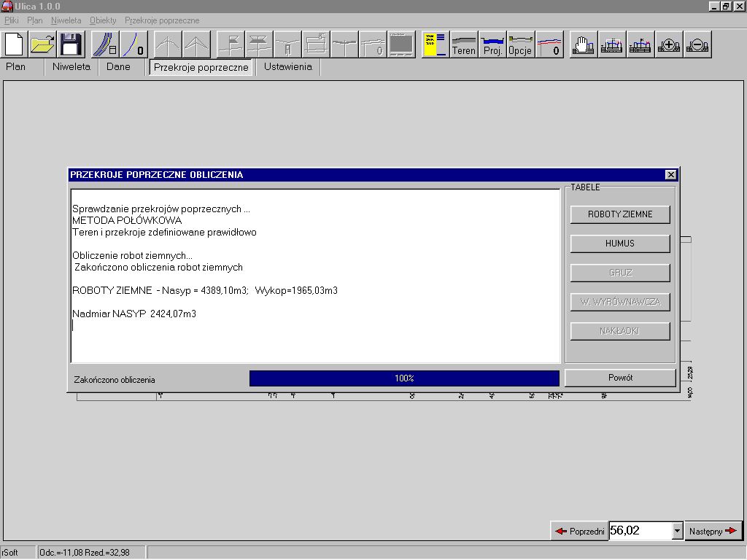This screenshot has height=560, width=747.
Task: Save using the floppy disk icon
Action: [71, 44]
